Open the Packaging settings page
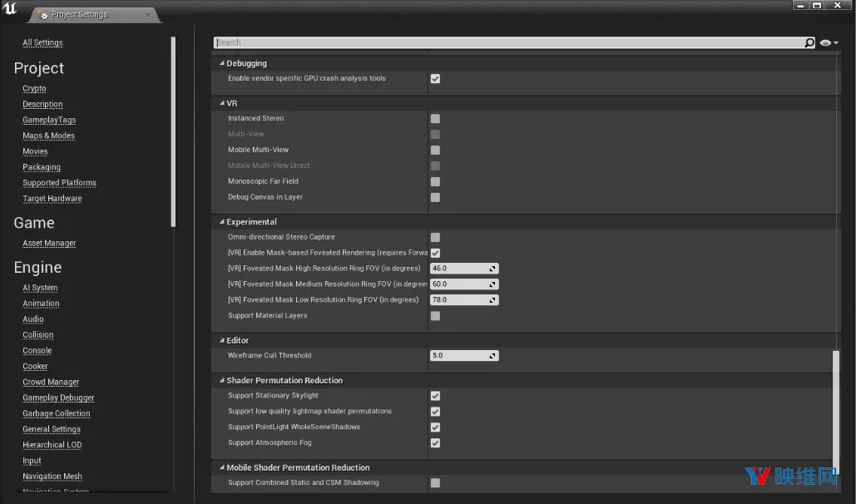Screen dimensions: 856x504 click(42, 167)
